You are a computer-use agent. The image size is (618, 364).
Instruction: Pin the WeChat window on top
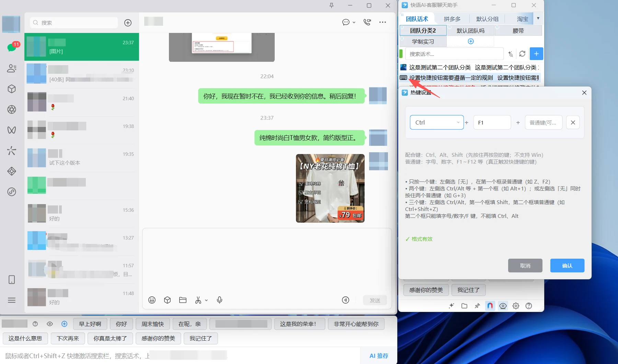pos(331,5)
